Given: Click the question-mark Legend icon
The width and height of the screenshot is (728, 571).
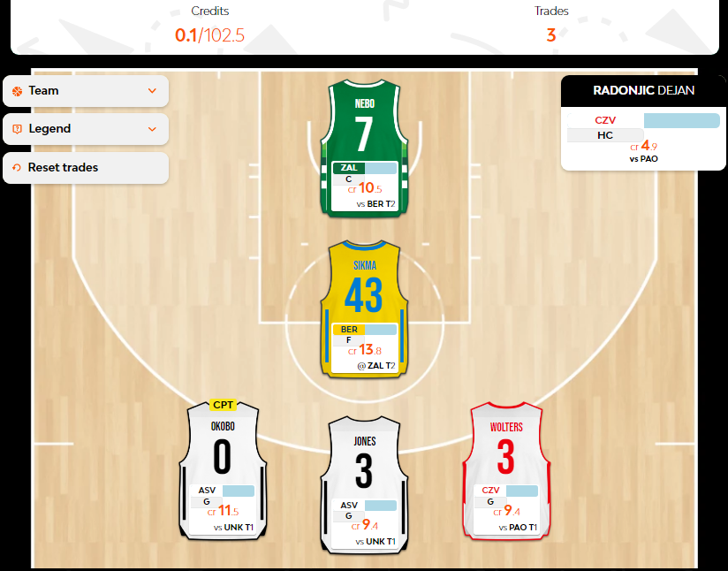Looking at the screenshot, I should point(17,129).
